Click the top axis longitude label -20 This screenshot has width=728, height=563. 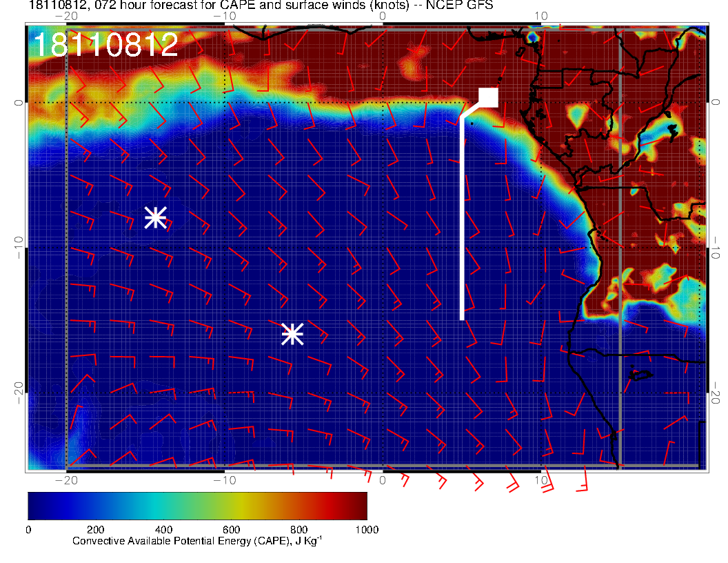click(x=66, y=17)
